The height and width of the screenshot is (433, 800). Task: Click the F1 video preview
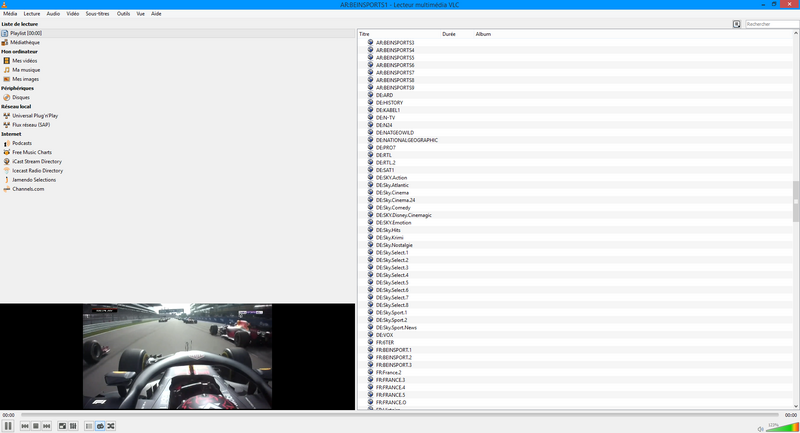pyautogui.click(x=178, y=356)
